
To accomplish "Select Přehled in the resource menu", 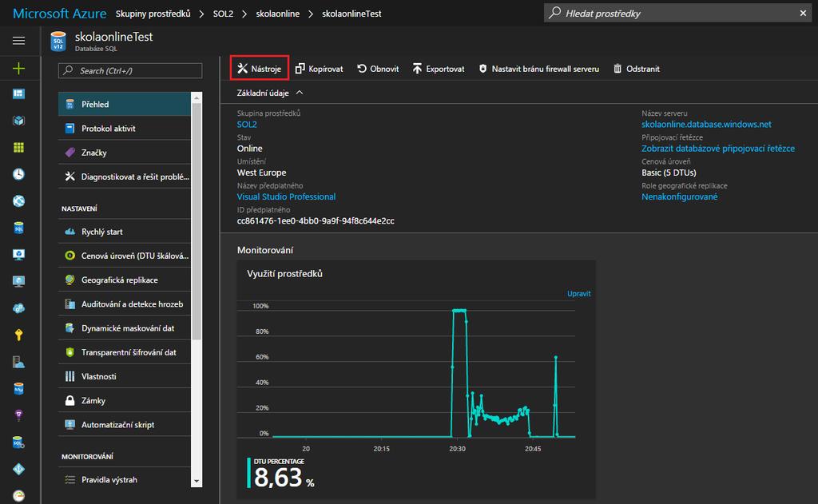I will click(x=124, y=104).
